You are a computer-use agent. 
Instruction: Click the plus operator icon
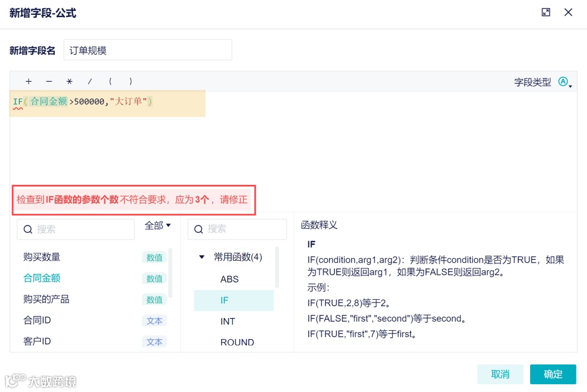point(28,81)
